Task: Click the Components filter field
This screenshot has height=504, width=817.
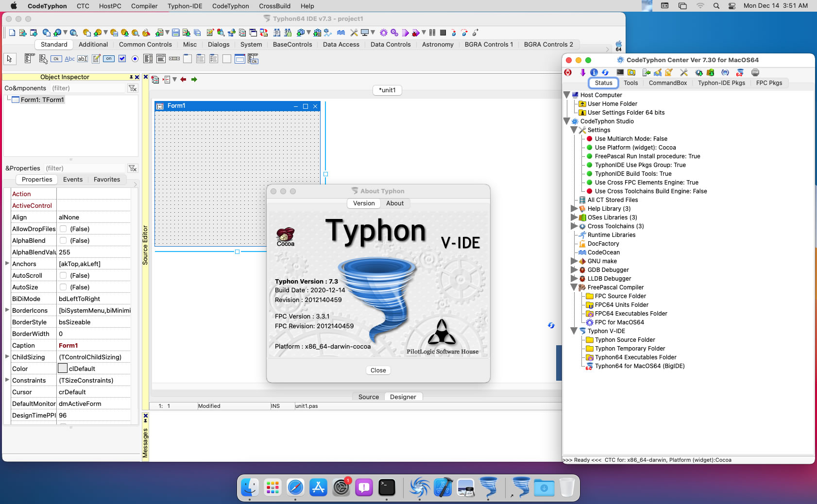Action: click(87, 88)
